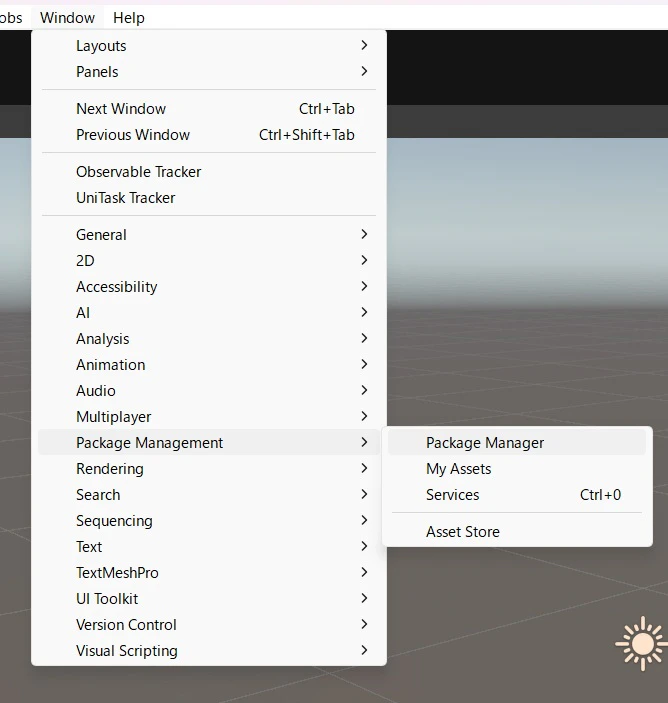Expand the TextMeshPro submenu
The width and height of the screenshot is (668, 703).
[x=209, y=573]
